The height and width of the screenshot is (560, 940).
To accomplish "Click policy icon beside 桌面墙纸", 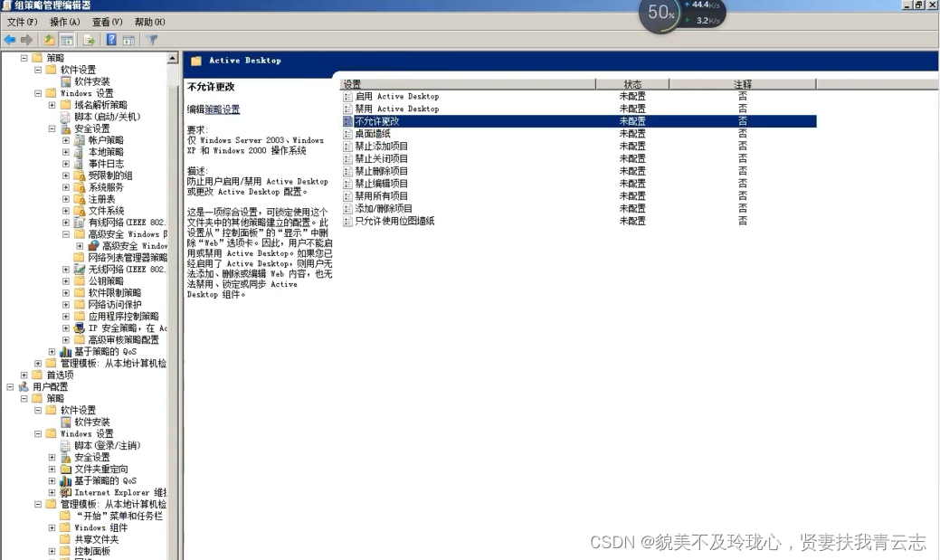I will (347, 134).
